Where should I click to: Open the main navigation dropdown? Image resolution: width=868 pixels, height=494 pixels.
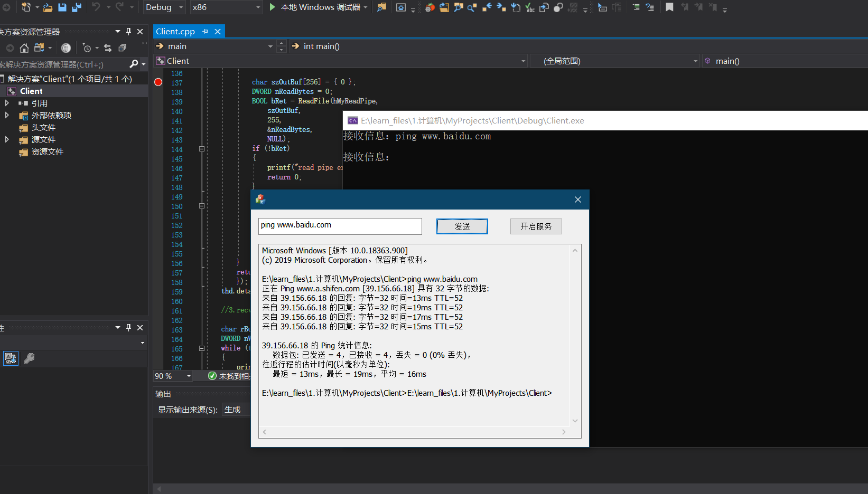click(x=214, y=46)
